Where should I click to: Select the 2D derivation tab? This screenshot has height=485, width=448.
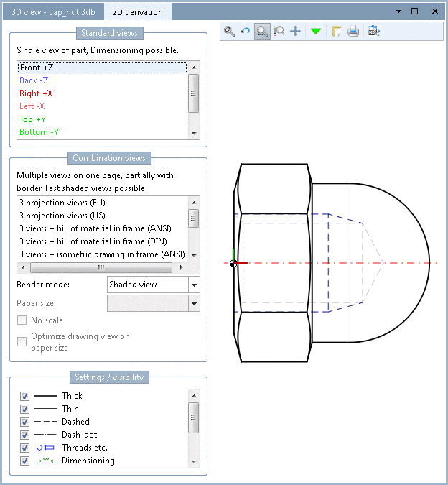coord(138,12)
